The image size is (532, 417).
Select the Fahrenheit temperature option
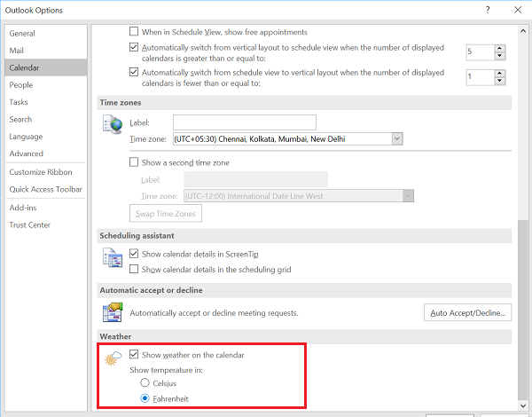click(x=145, y=398)
